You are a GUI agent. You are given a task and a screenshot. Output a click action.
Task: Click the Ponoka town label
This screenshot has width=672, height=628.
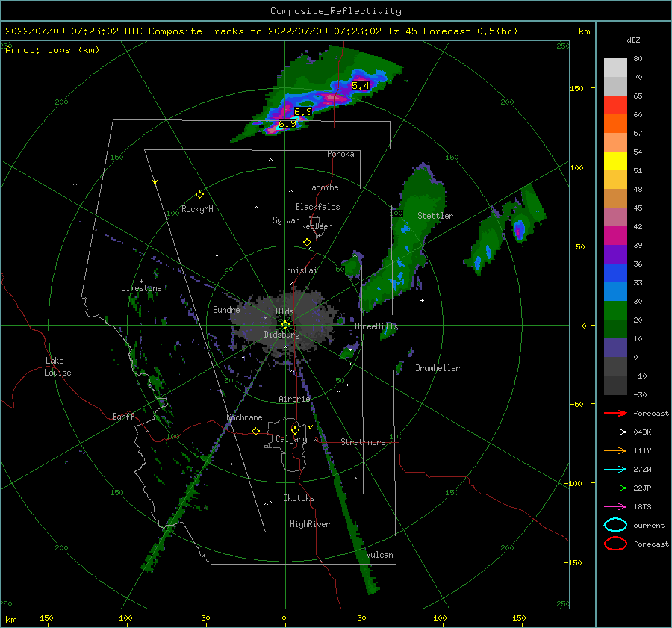point(340,154)
